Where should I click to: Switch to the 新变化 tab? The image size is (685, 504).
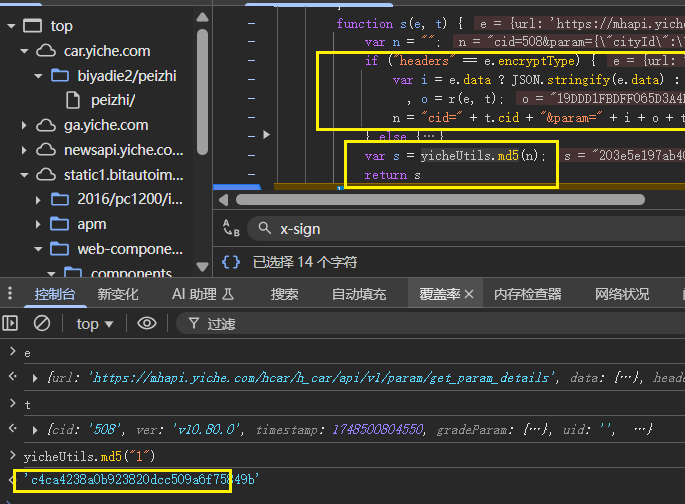tap(118, 294)
